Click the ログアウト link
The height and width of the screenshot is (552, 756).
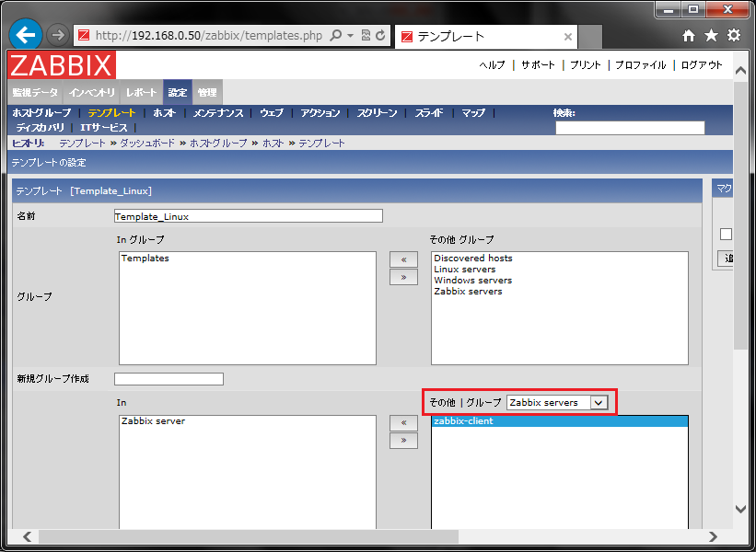(702, 65)
